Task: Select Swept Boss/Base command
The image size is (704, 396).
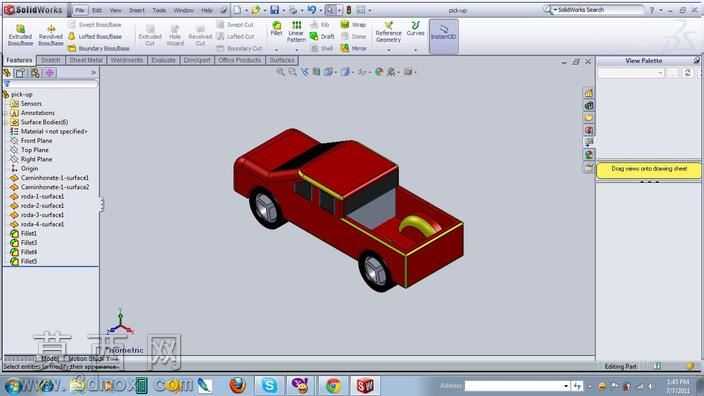Action: coord(95,25)
